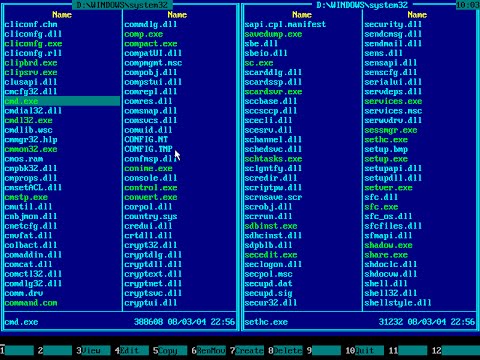The image size is (480, 360).
Task: Select schtasks.exe file entry
Action: click(x=273, y=159)
